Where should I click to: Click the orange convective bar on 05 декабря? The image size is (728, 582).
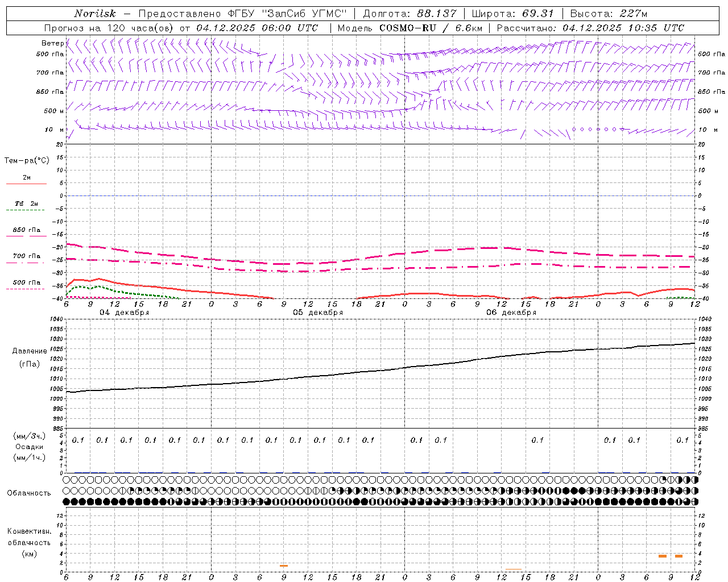284,566
